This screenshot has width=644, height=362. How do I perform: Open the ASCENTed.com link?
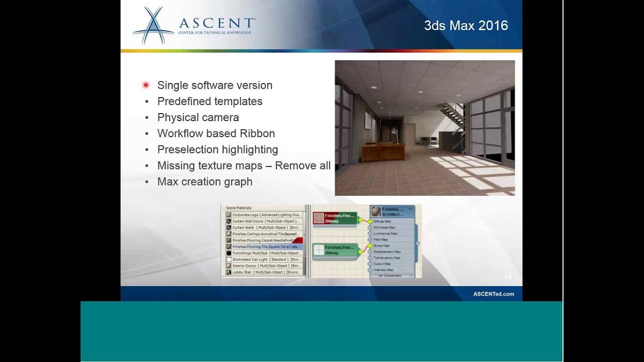(494, 294)
